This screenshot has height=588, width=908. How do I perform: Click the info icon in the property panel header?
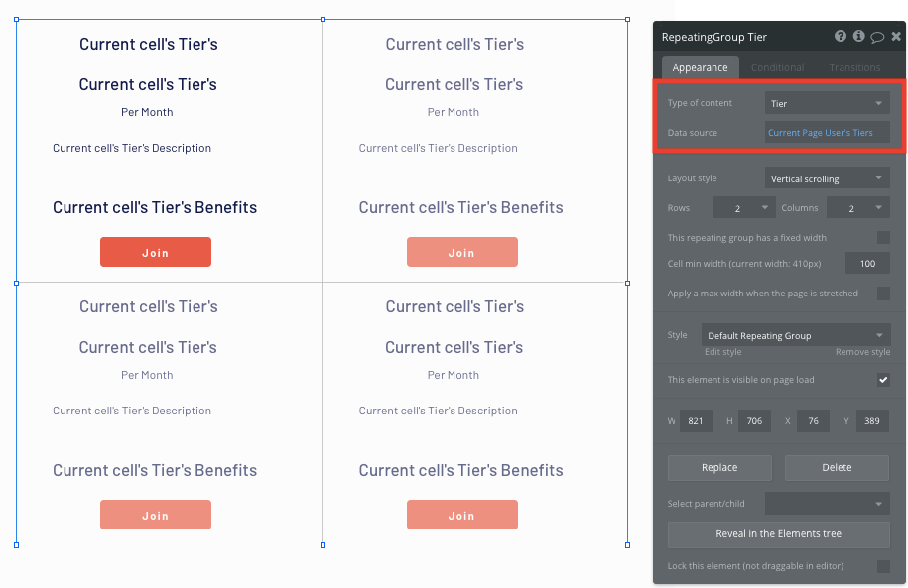pyautogui.click(x=857, y=36)
